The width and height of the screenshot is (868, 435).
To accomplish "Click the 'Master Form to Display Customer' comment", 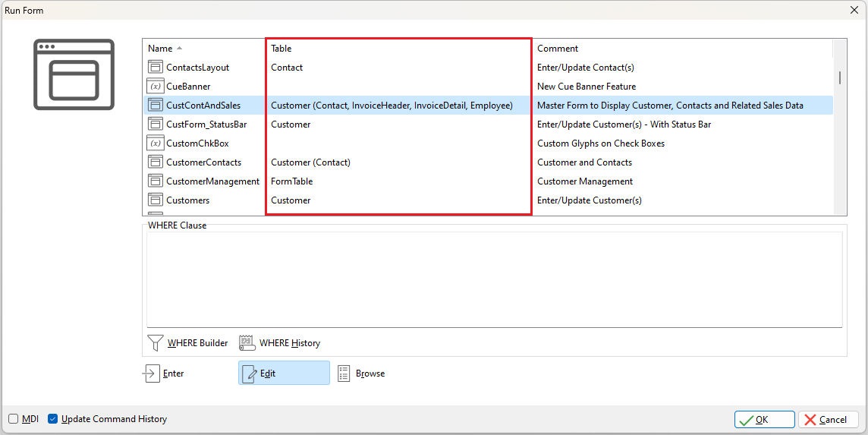I will pyautogui.click(x=670, y=106).
